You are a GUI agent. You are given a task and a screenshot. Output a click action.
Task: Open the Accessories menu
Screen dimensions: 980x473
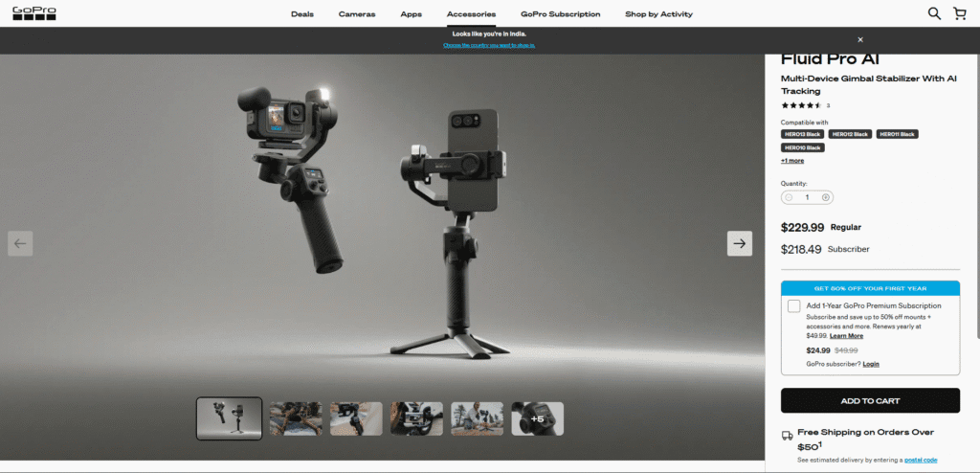[x=471, y=14]
